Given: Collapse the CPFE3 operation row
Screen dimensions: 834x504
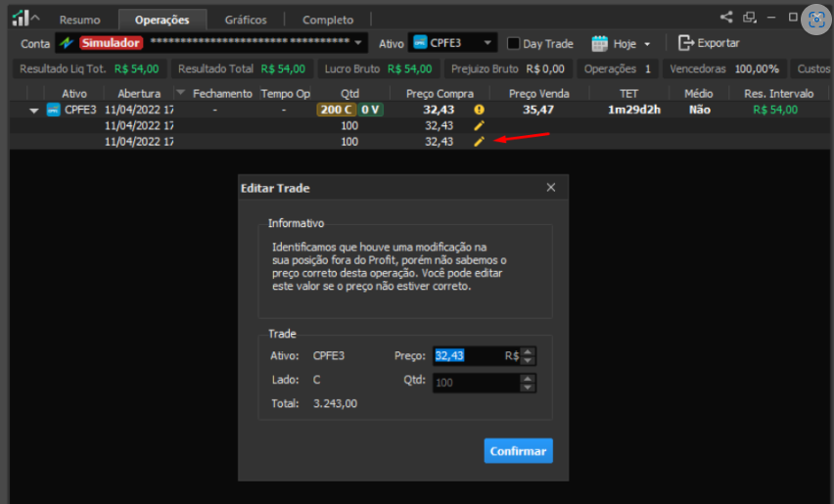Looking at the screenshot, I should click(34, 111).
